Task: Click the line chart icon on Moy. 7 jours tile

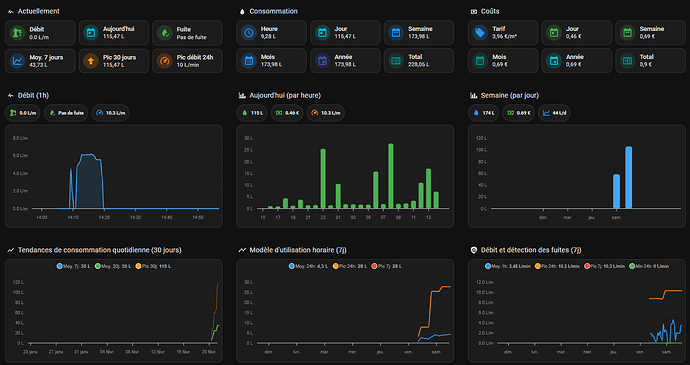Action: pos(17,61)
